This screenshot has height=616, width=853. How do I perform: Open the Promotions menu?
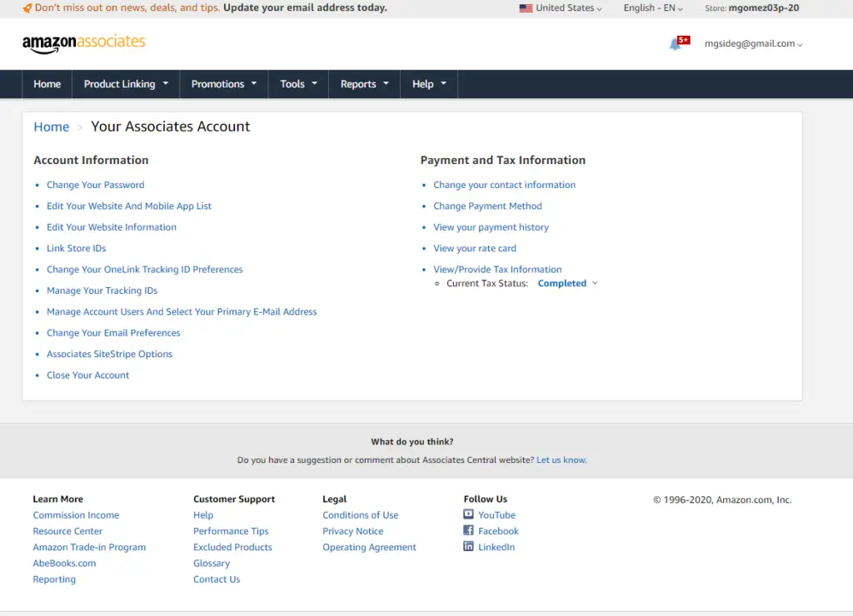[223, 84]
